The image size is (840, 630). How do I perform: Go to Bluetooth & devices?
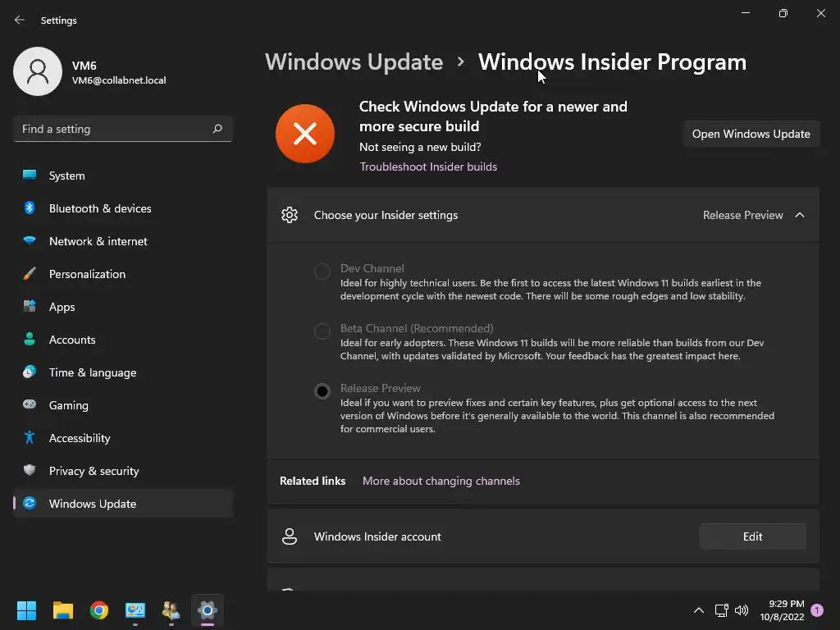[x=123, y=208]
